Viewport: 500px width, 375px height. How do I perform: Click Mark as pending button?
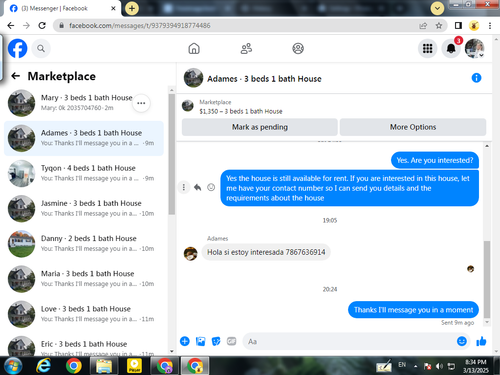(260, 127)
